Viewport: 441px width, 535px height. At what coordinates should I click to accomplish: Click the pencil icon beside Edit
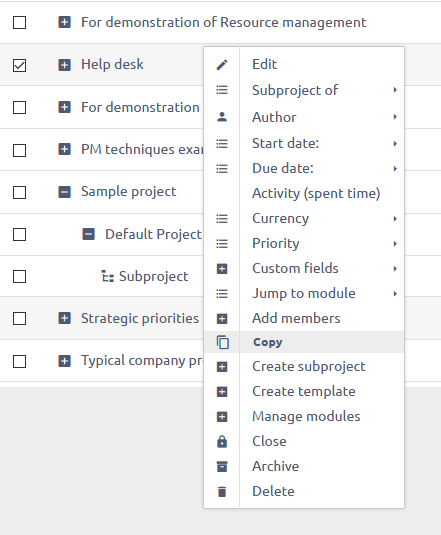tap(222, 64)
